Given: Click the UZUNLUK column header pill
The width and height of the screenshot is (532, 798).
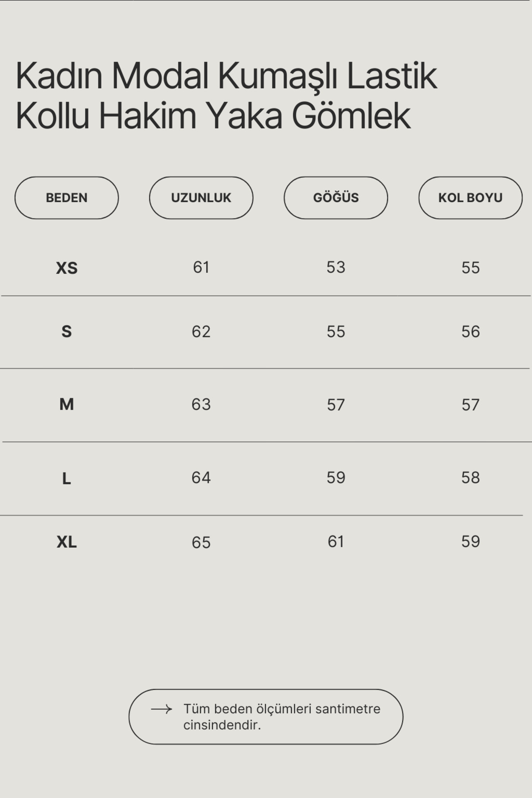Looking at the screenshot, I should pos(201,198).
